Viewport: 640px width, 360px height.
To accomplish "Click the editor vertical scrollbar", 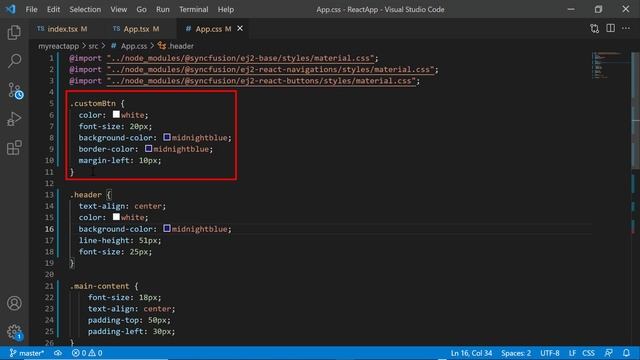I will [636, 110].
